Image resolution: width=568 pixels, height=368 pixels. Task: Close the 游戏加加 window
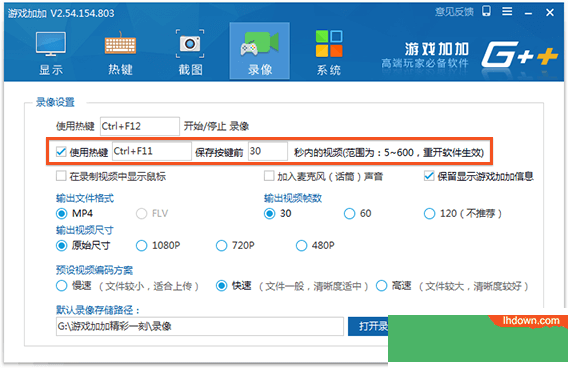[x=550, y=13]
